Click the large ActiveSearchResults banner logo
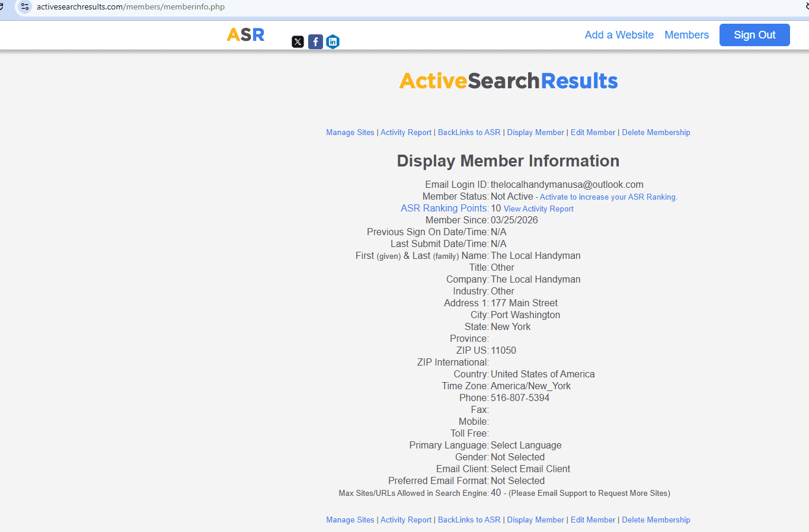Screen dimensions: 809x532 click(x=508, y=81)
